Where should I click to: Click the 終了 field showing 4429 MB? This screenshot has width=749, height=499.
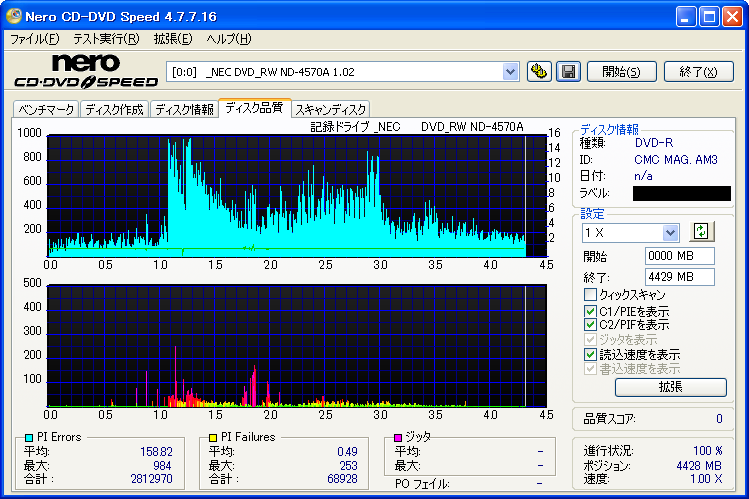tap(679, 277)
